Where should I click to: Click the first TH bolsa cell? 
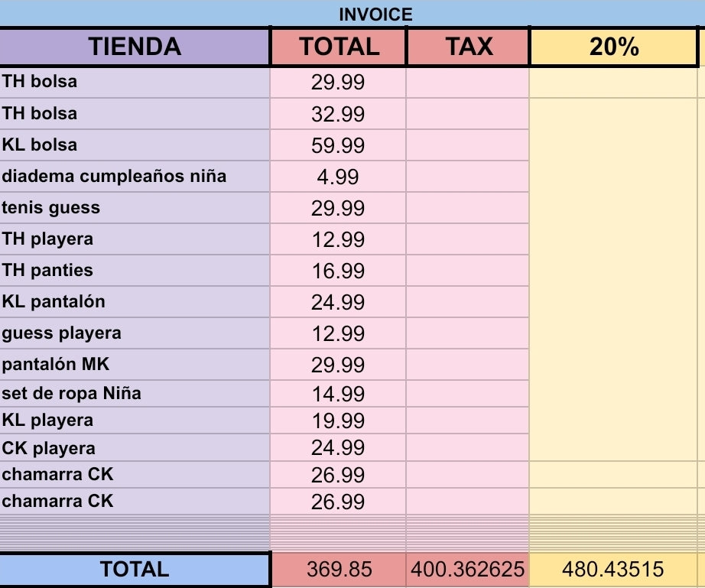(x=135, y=81)
